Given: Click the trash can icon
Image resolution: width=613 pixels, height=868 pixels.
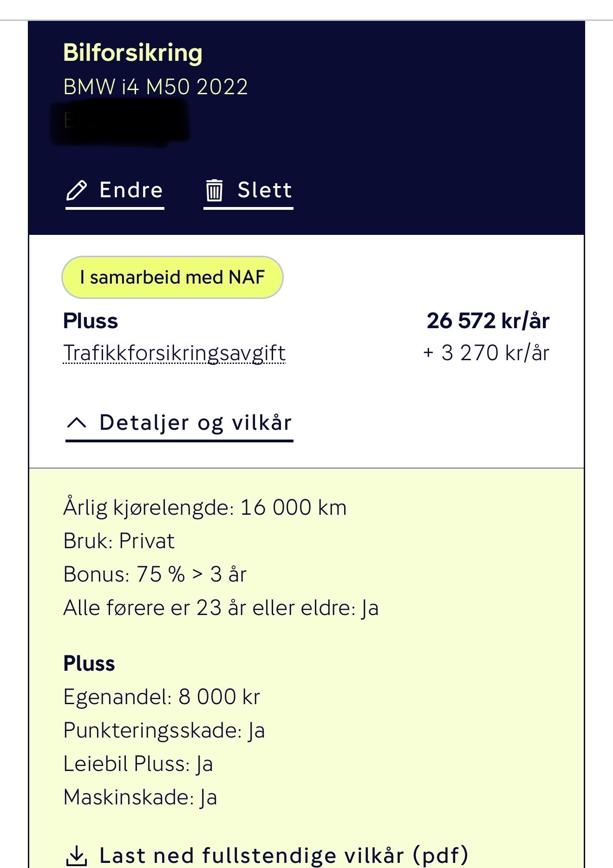Looking at the screenshot, I should pyautogui.click(x=214, y=190).
